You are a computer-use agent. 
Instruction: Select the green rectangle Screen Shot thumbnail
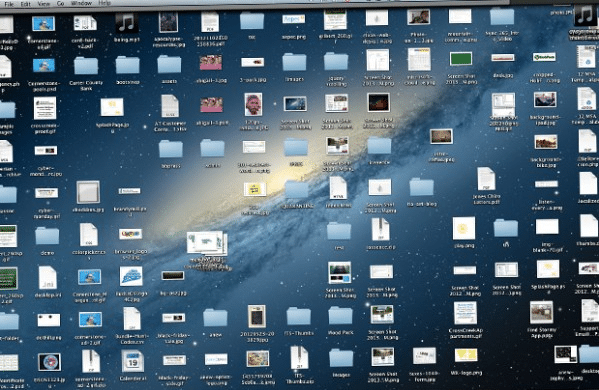tap(461, 59)
